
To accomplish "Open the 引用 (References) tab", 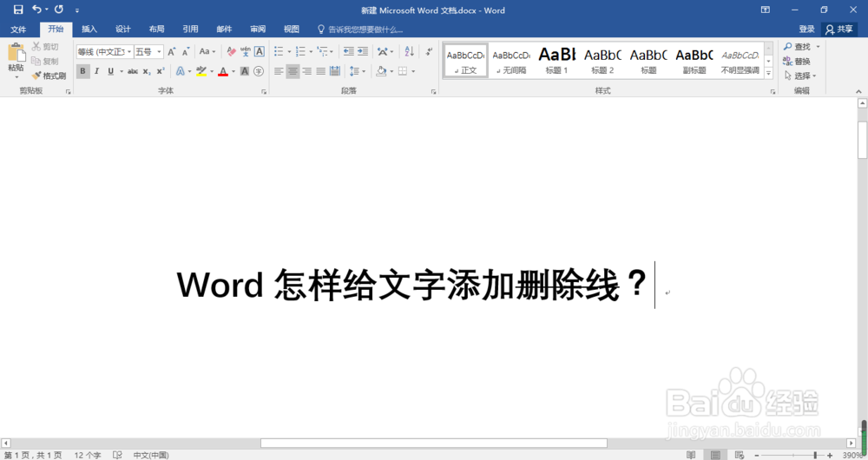I will (x=190, y=30).
